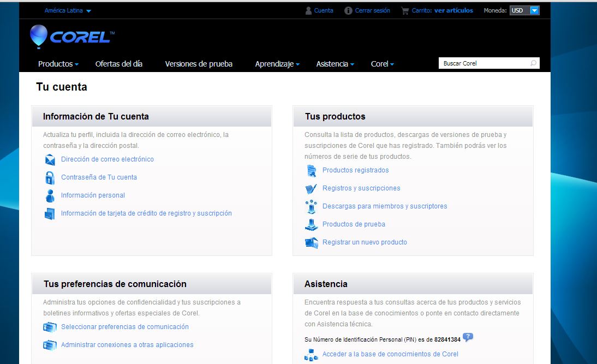Click Registrar un nuevo producto
Image resolution: width=597 pixels, height=364 pixels.
[365, 242]
